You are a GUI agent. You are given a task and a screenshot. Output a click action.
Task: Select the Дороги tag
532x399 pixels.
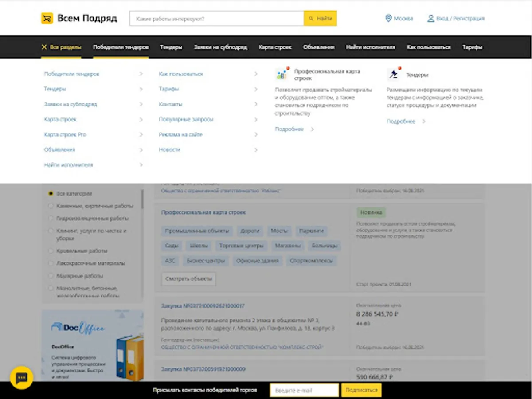click(250, 231)
